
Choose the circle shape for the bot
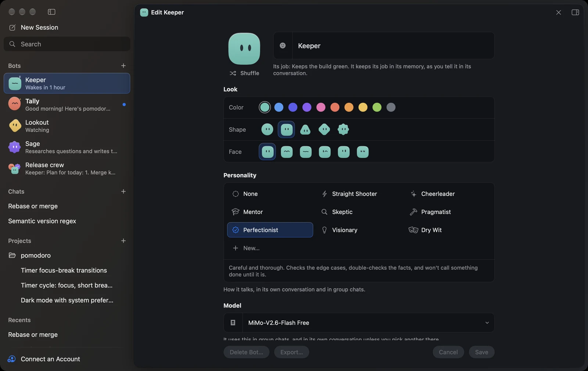267,129
